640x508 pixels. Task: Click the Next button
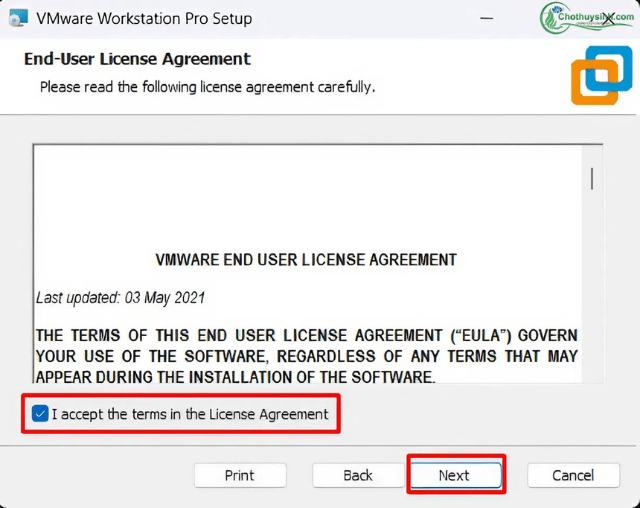coord(456,475)
